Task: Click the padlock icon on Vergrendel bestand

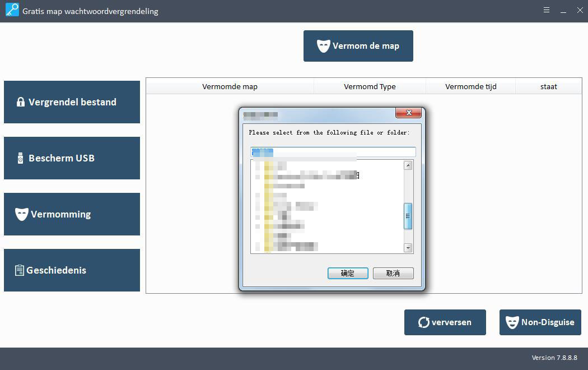Action: click(21, 102)
